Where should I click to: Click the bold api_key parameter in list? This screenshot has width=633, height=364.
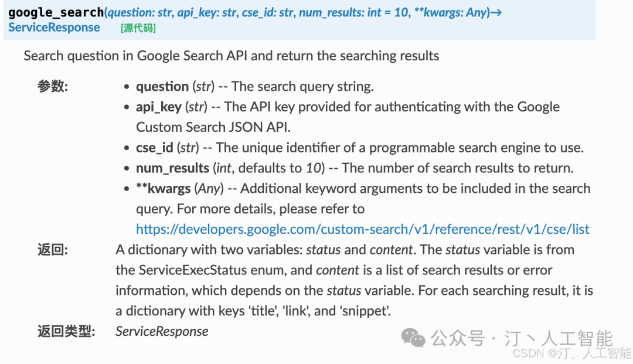pyautogui.click(x=159, y=107)
